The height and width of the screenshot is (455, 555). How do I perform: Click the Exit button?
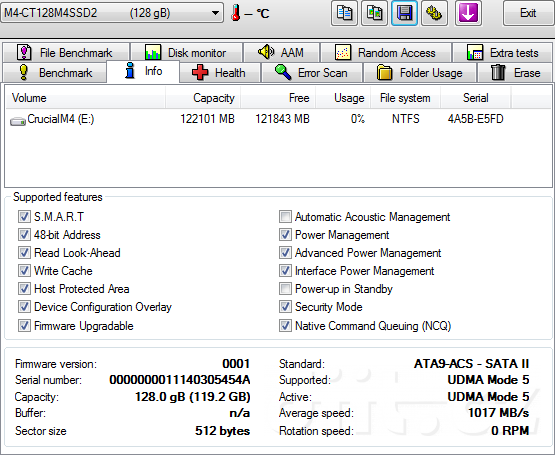point(528,13)
